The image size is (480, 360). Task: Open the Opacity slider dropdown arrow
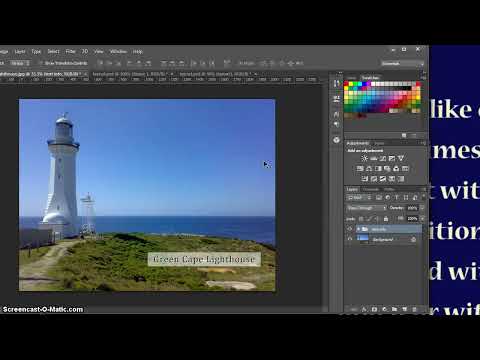(422, 208)
